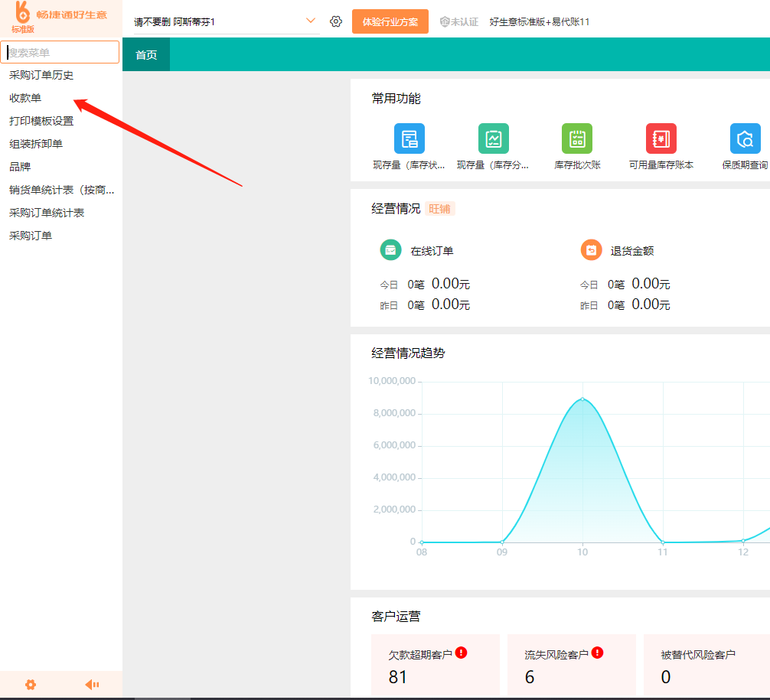Collapse the sidebar using the arrow icon

[92, 685]
